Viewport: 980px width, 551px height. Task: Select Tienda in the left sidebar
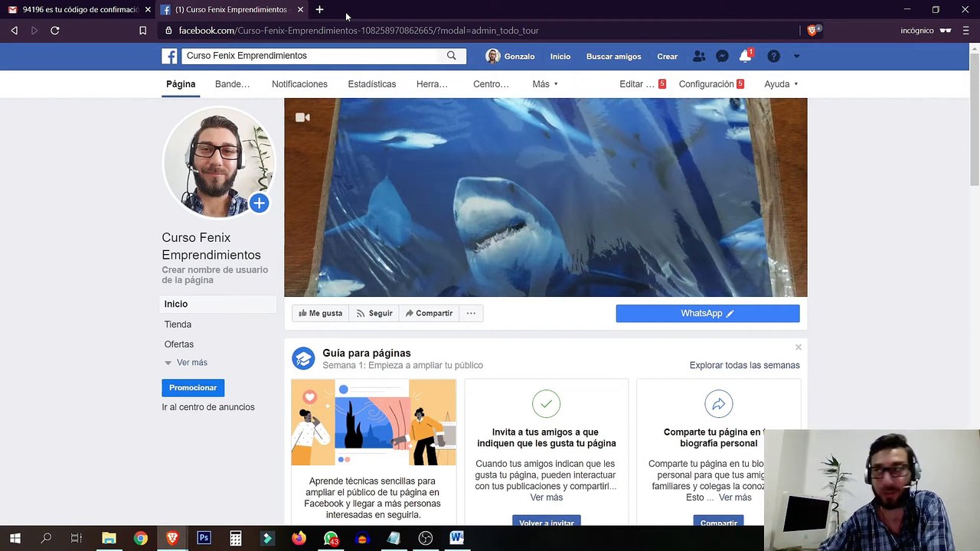(x=178, y=324)
